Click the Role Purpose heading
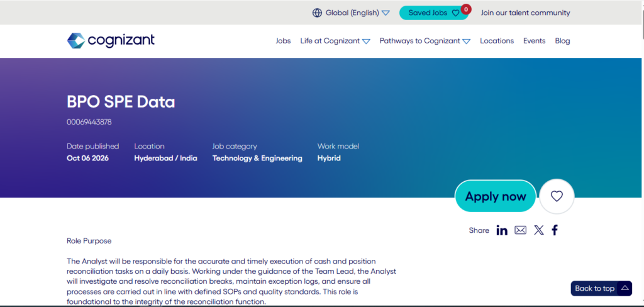 coord(89,241)
